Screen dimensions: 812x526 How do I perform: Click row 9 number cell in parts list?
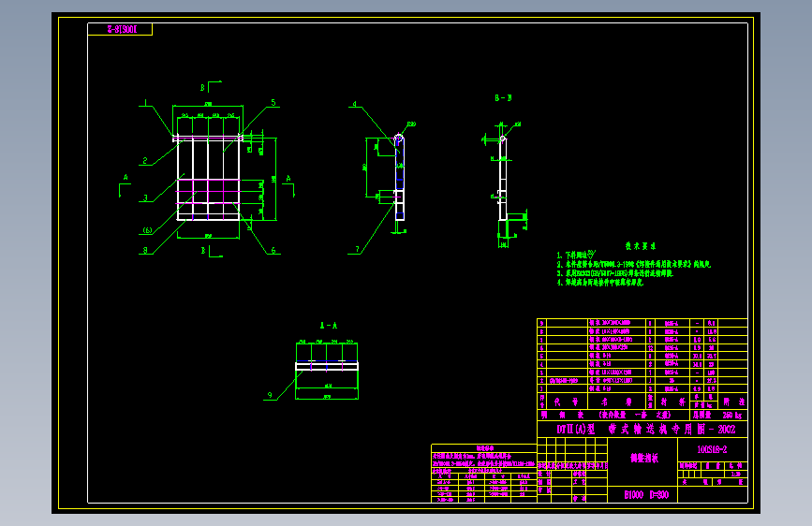pyautogui.click(x=542, y=323)
